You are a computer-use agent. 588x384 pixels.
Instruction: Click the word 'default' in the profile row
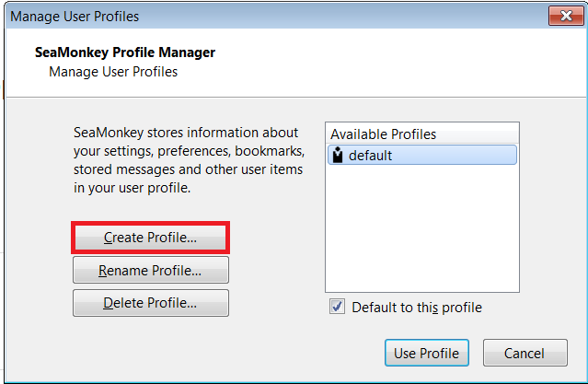370,156
